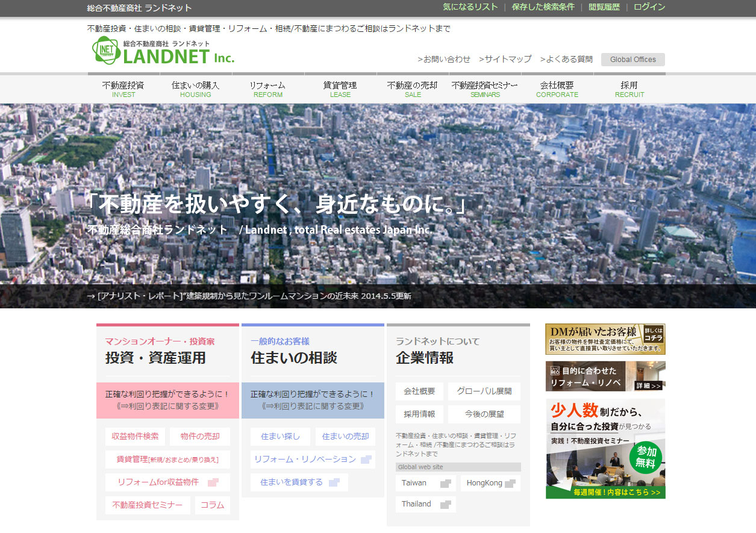
Task: Click the 住まいの売却 button
Action: [x=345, y=437]
